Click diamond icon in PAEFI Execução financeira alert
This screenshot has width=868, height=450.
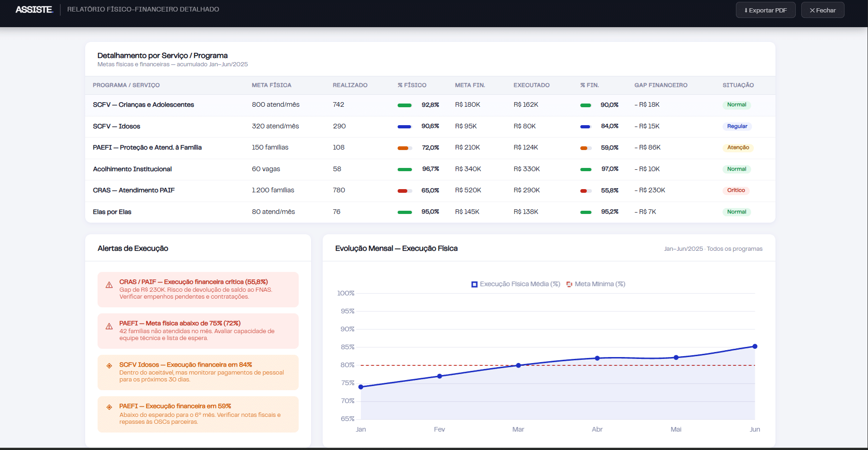(x=109, y=407)
